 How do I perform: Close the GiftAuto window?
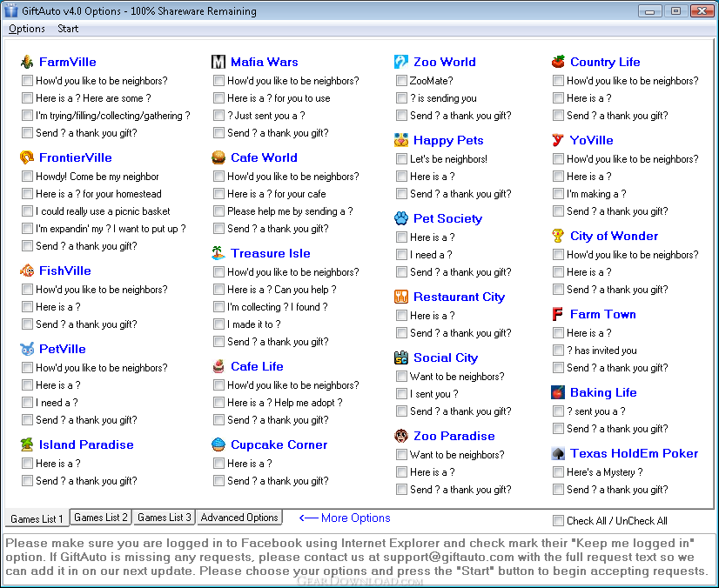click(x=702, y=11)
